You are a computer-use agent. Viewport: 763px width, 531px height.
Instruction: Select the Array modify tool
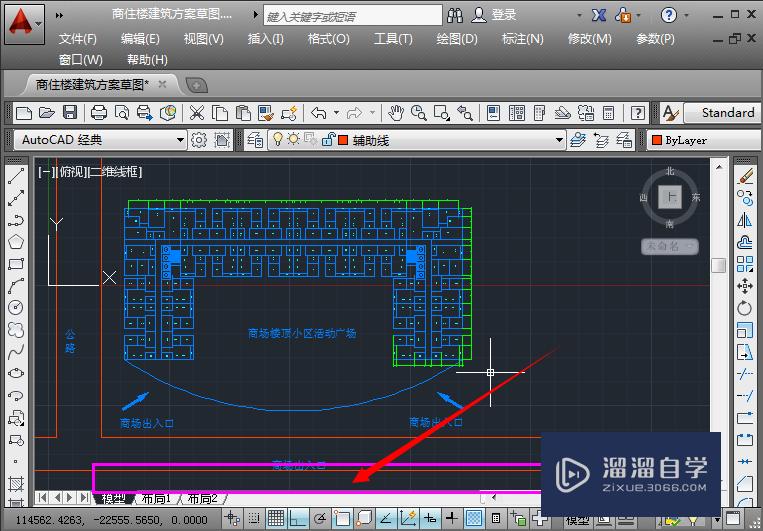pos(745,264)
